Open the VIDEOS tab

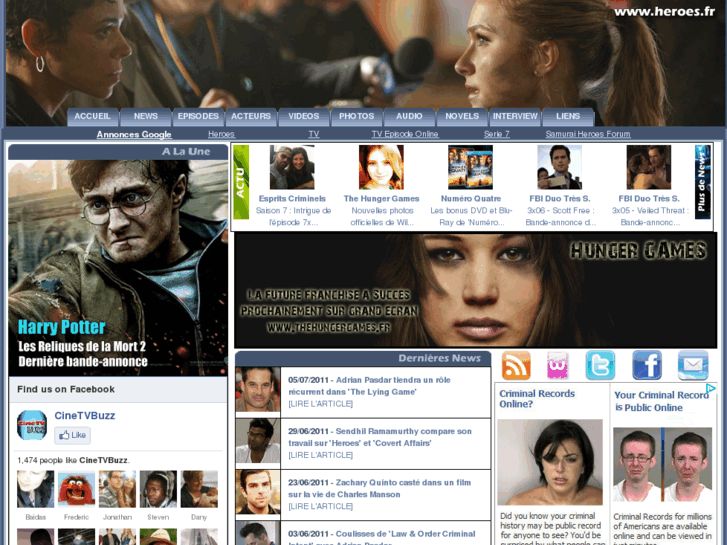[x=304, y=116]
